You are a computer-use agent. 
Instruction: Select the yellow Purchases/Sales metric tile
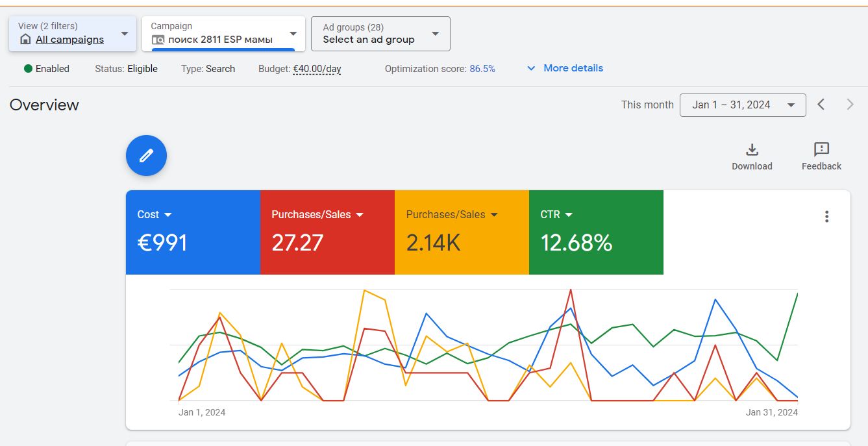[462, 232]
